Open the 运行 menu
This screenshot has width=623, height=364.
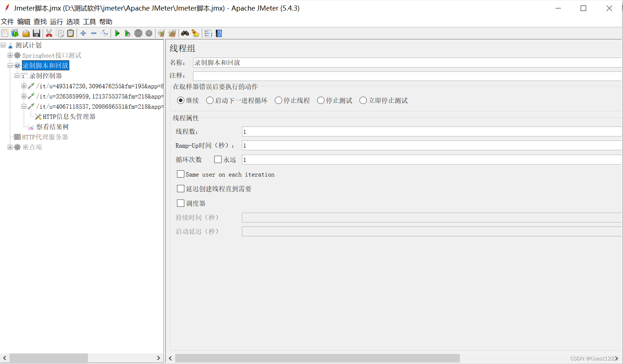[57, 22]
